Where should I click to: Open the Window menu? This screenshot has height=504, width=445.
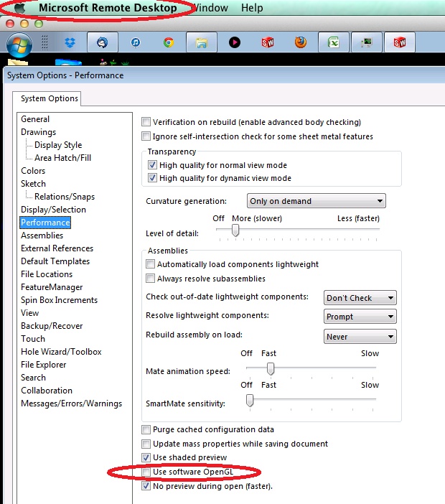211,8
